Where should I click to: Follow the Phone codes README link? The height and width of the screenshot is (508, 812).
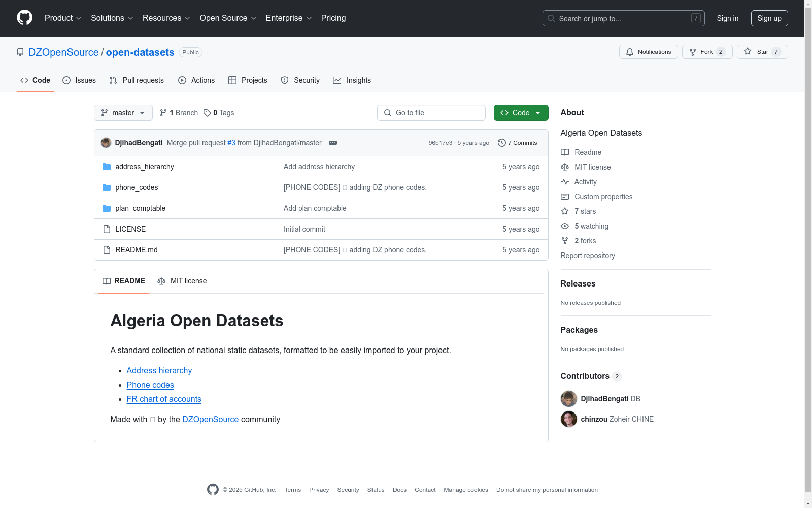(150, 385)
